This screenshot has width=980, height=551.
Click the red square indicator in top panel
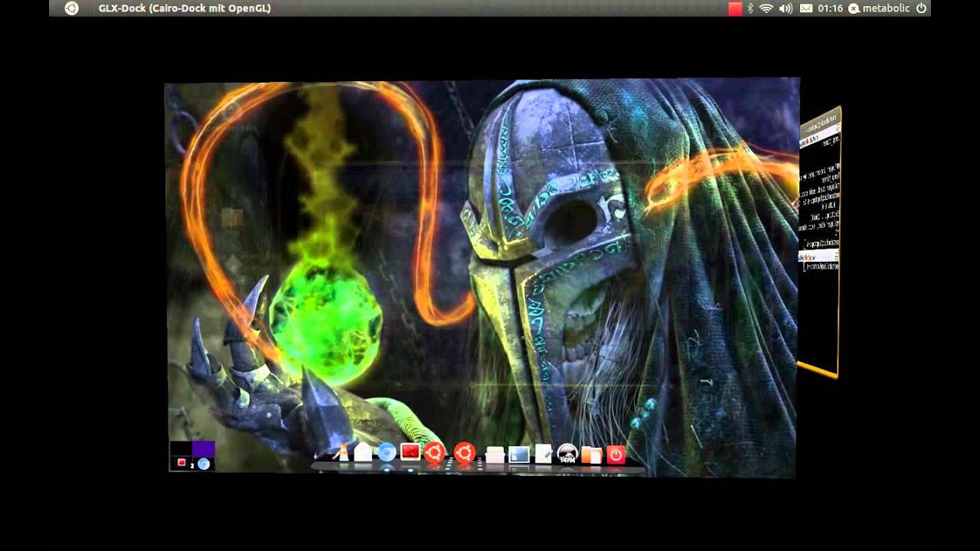pos(735,8)
